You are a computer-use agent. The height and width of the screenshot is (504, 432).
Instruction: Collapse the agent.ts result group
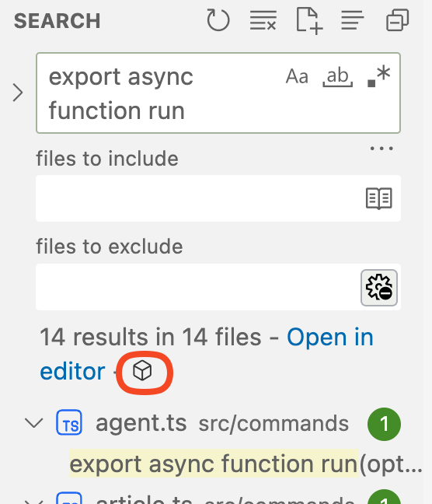[x=33, y=423]
